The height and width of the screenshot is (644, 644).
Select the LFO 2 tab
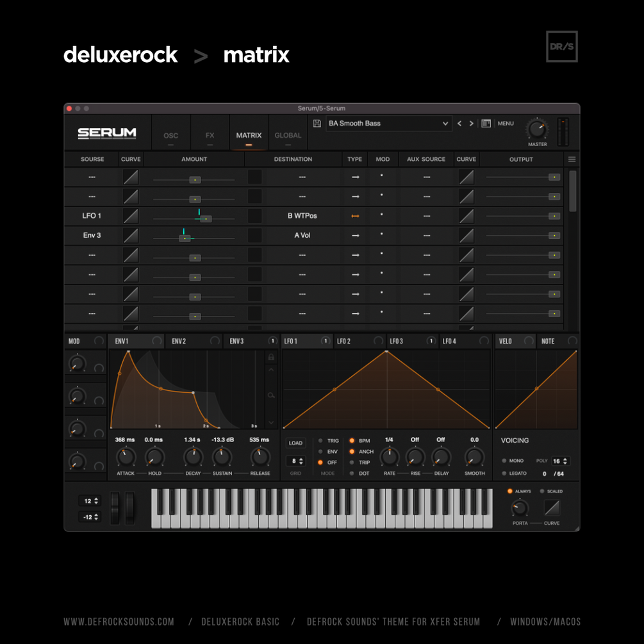click(x=359, y=341)
